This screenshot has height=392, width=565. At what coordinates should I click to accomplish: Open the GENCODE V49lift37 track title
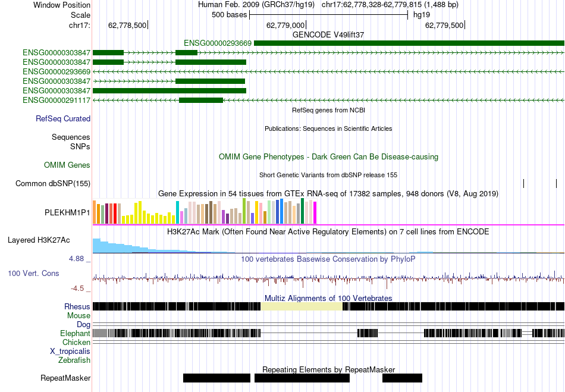coord(328,35)
